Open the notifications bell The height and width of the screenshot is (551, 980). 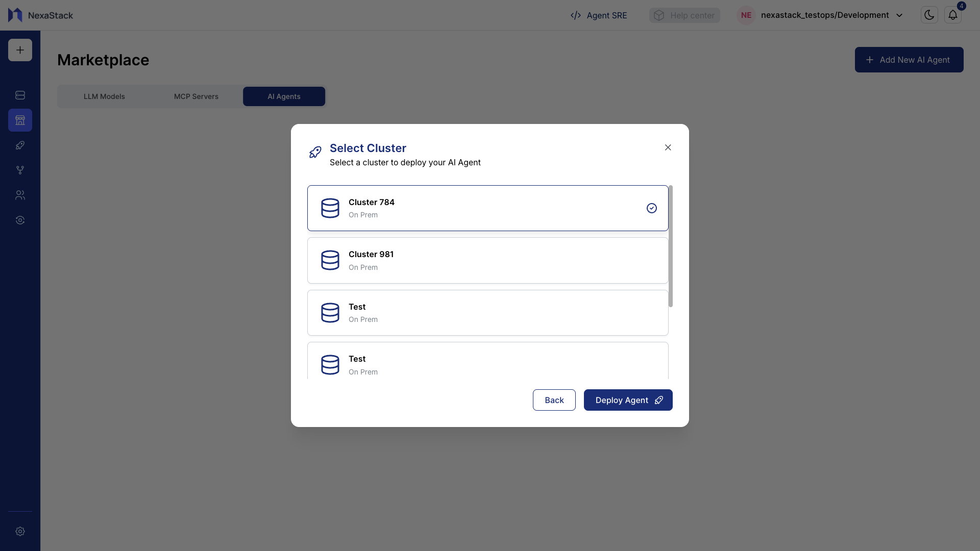tap(952, 15)
